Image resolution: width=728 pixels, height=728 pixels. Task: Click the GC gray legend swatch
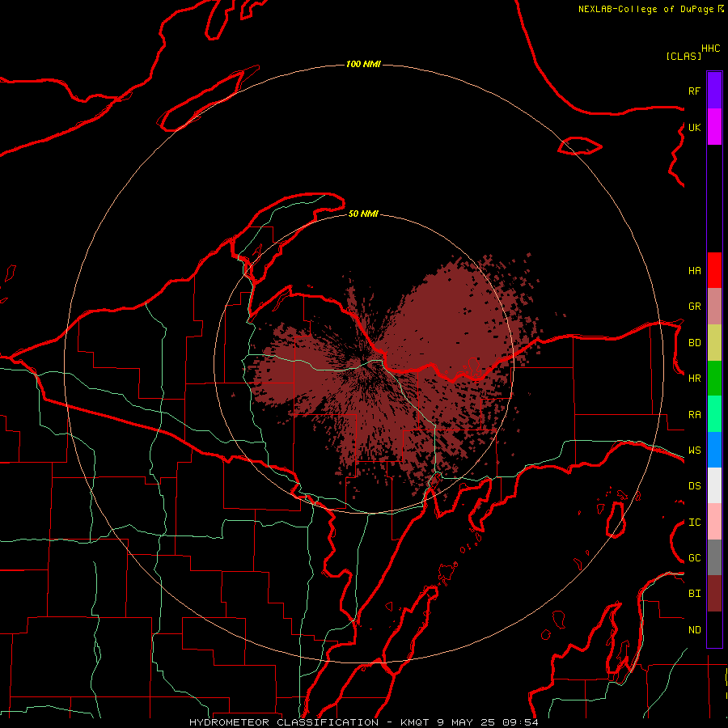click(714, 557)
